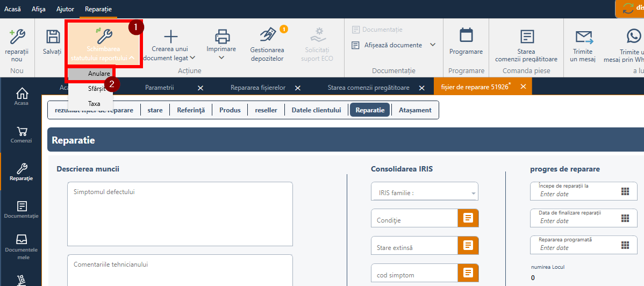
Task: Jump to 'Datele clientului' section
Action: click(x=316, y=110)
